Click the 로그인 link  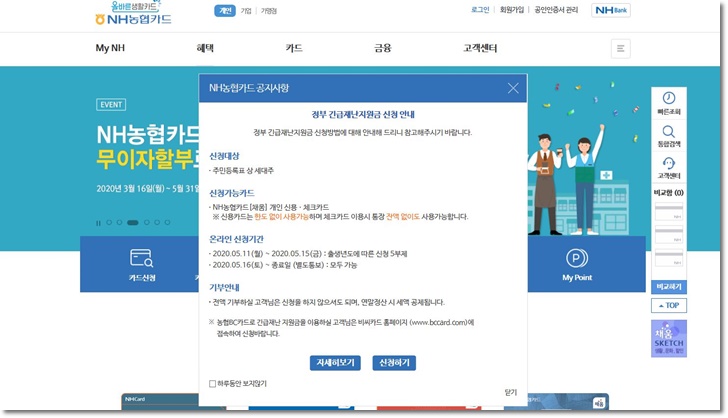pyautogui.click(x=480, y=10)
